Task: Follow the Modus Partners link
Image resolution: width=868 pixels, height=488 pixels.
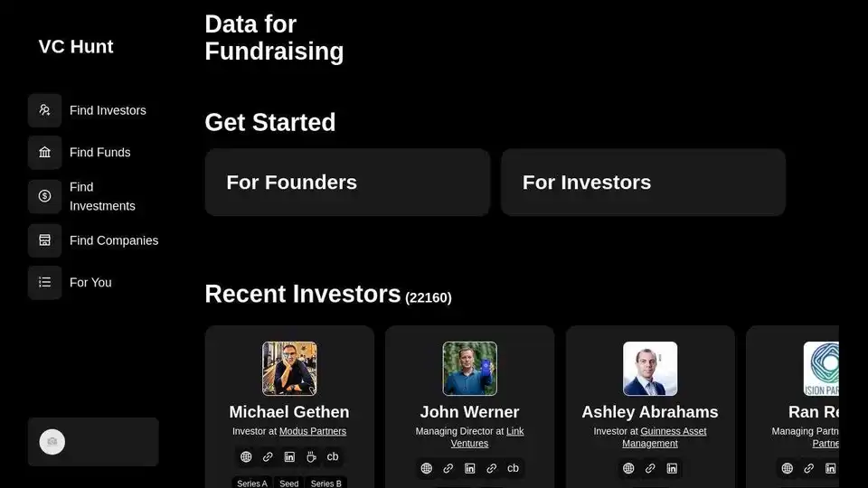Action: pyautogui.click(x=313, y=431)
